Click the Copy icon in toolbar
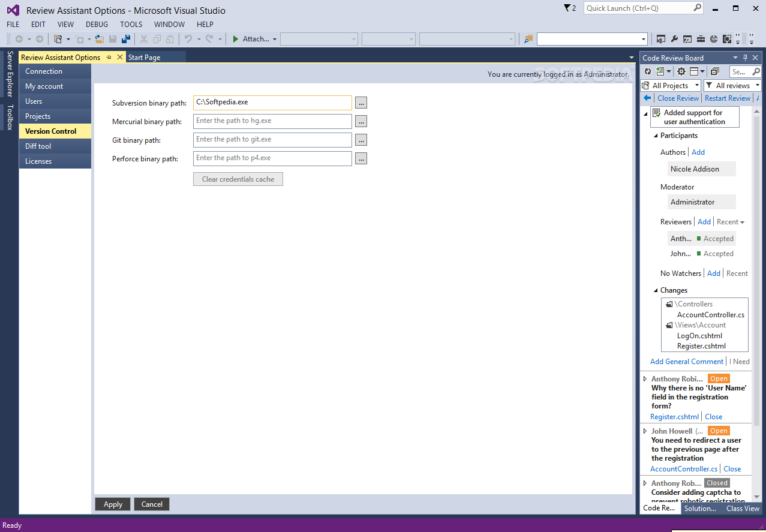This screenshot has height=532, width=766. click(x=157, y=39)
